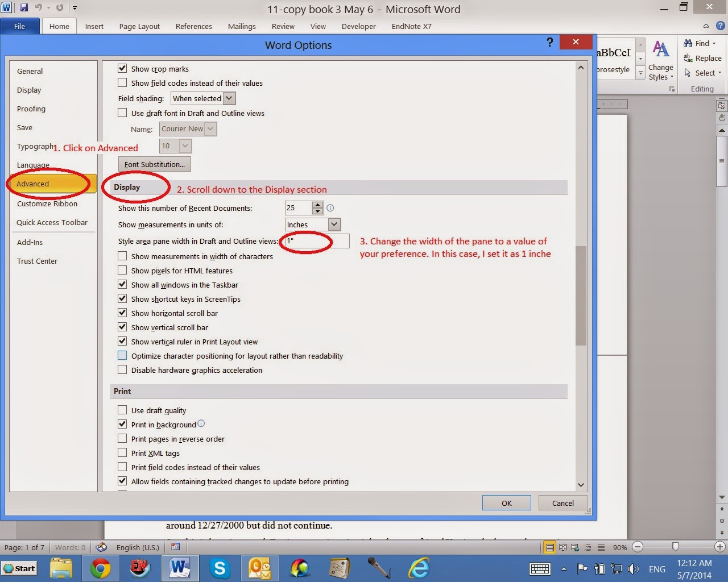Click the macro recording icon in status bar

pos(176,547)
